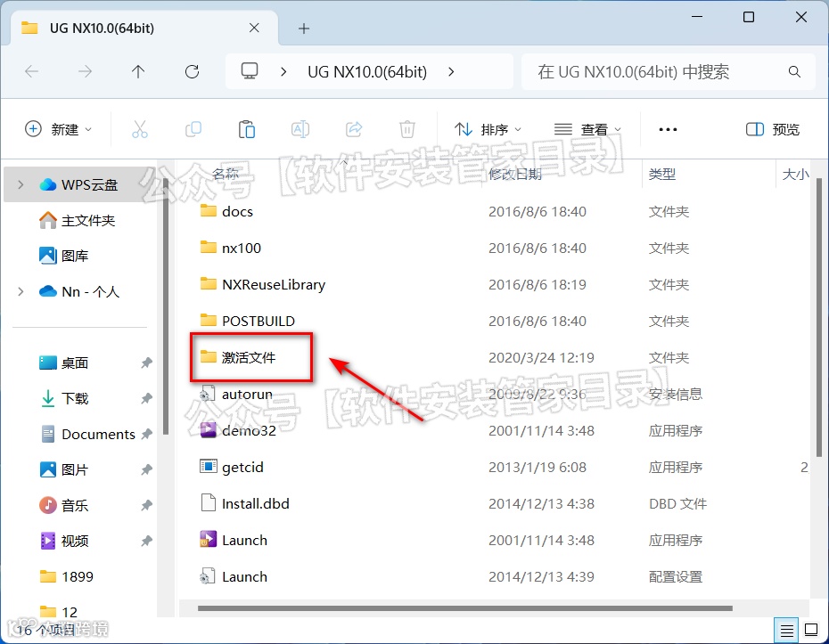Image resolution: width=829 pixels, height=644 pixels.
Task: Select the docs folder
Action: 226,211
